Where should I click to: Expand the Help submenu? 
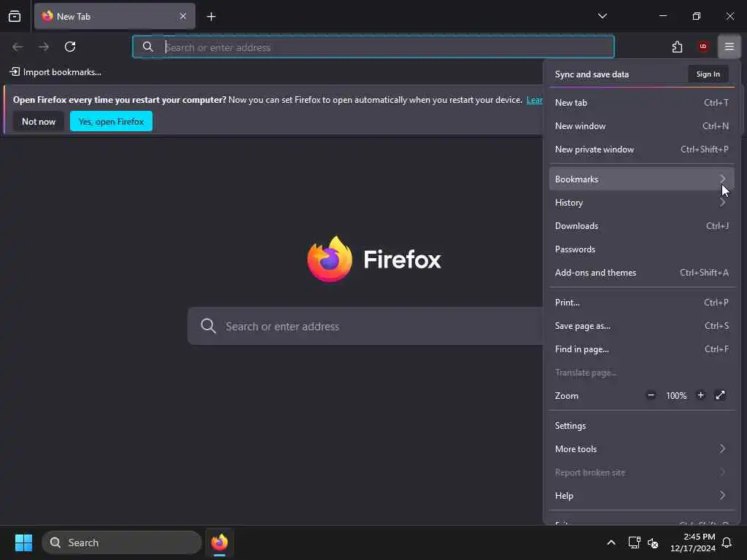(641, 496)
